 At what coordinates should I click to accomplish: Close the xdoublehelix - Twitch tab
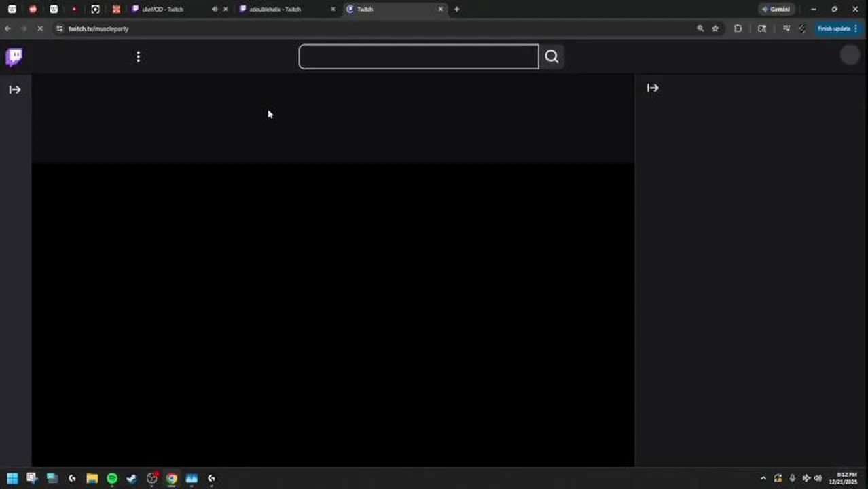point(333,10)
